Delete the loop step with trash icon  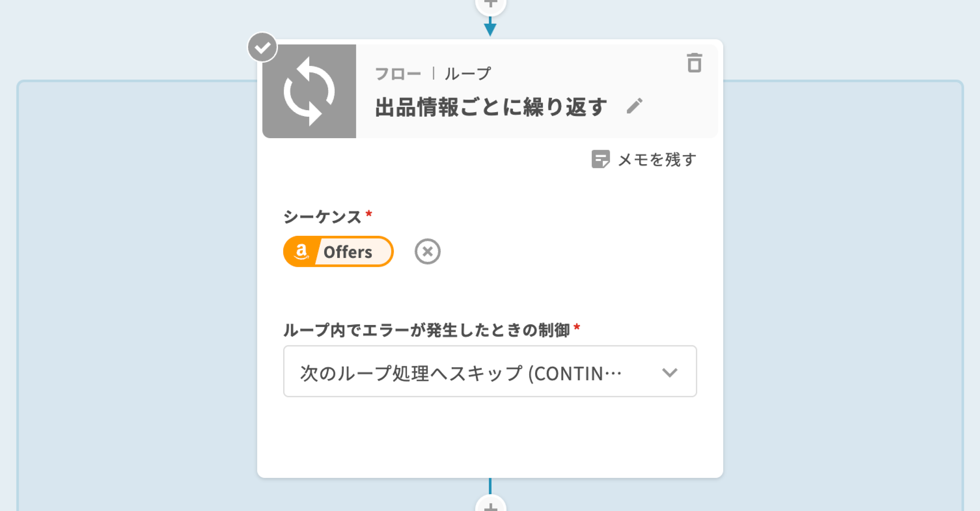[x=694, y=63]
